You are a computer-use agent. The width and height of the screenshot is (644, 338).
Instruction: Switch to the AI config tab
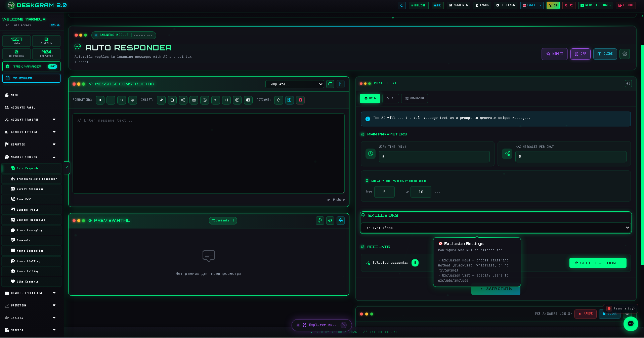pyautogui.click(x=390, y=98)
